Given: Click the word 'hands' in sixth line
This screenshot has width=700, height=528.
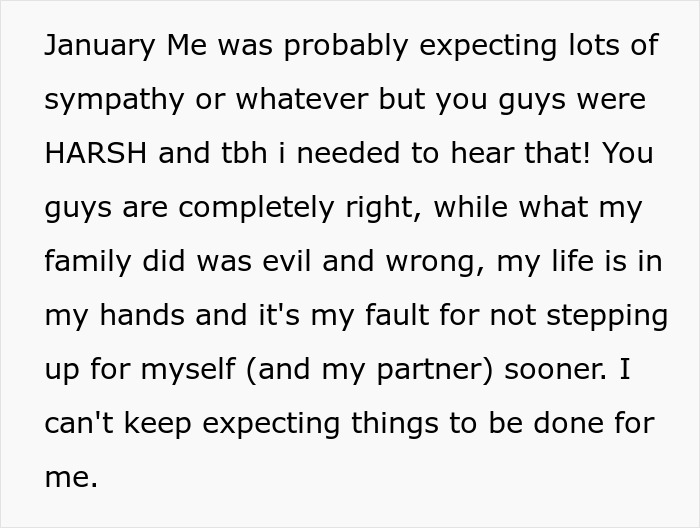Looking at the screenshot, I should pyautogui.click(x=142, y=315).
